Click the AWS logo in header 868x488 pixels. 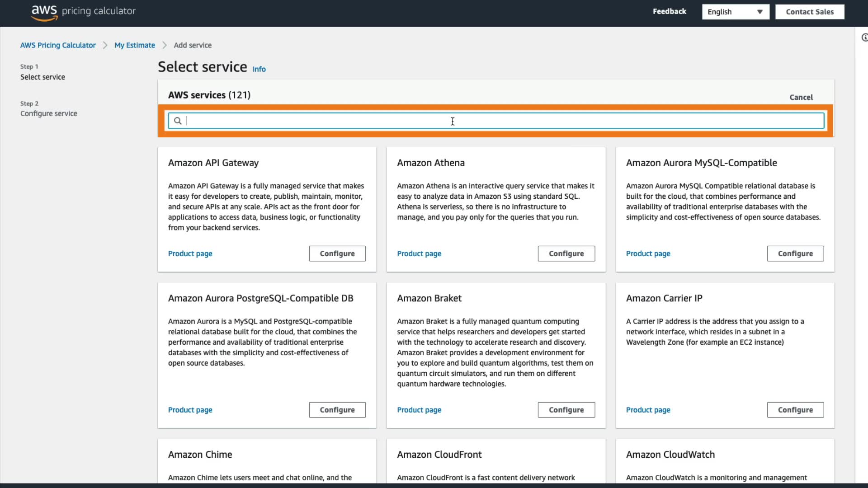point(44,12)
